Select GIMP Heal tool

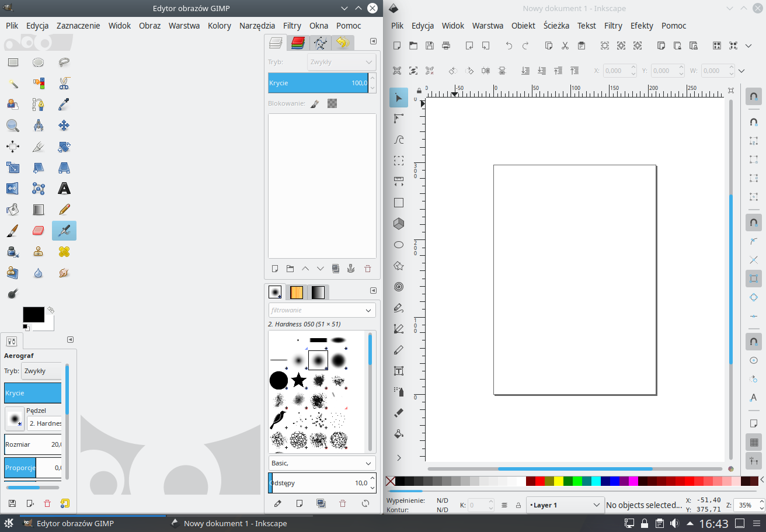pos(64,251)
